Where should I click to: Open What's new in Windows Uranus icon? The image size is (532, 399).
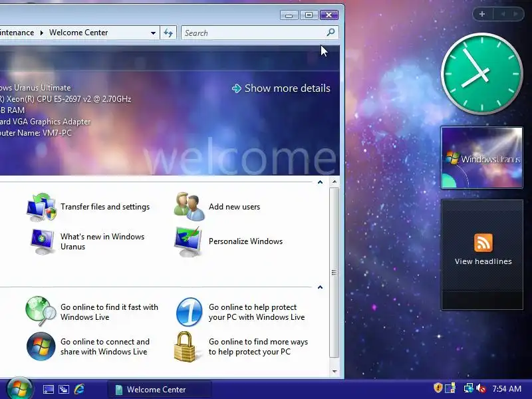tap(42, 241)
